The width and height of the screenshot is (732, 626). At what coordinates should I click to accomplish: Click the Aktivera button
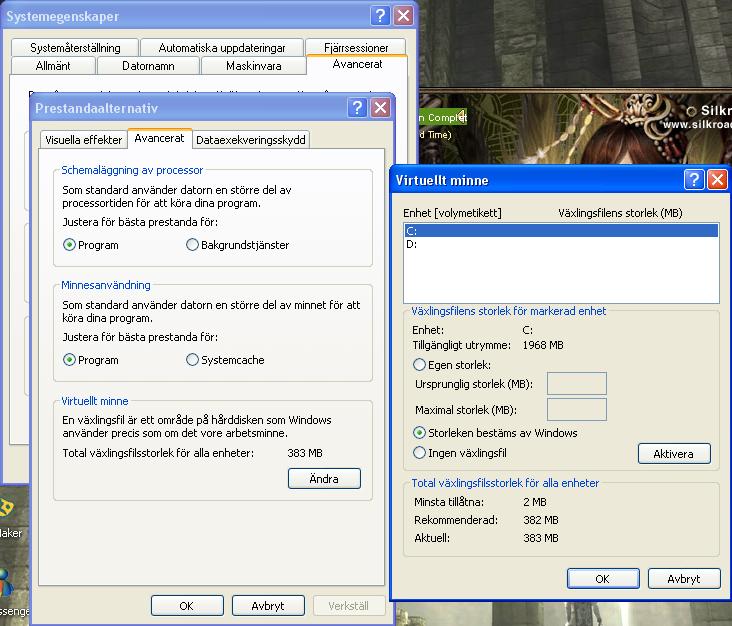[x=673, y=454]
